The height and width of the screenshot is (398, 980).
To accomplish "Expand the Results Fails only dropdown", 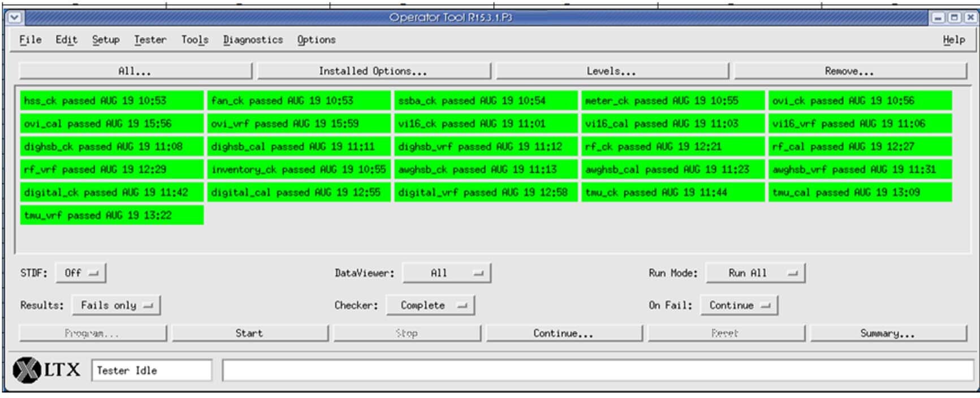I will click(116, 305).
